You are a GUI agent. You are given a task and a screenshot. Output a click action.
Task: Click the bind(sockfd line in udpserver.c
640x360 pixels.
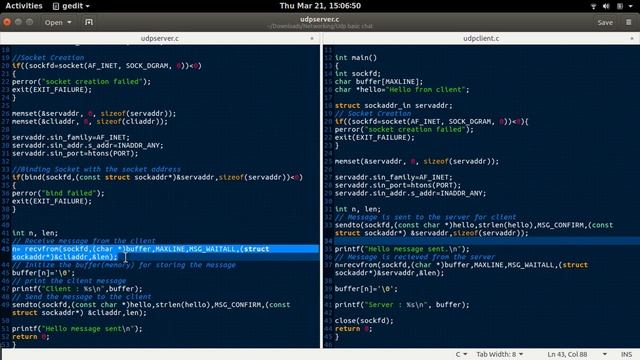tap(157, 177)
